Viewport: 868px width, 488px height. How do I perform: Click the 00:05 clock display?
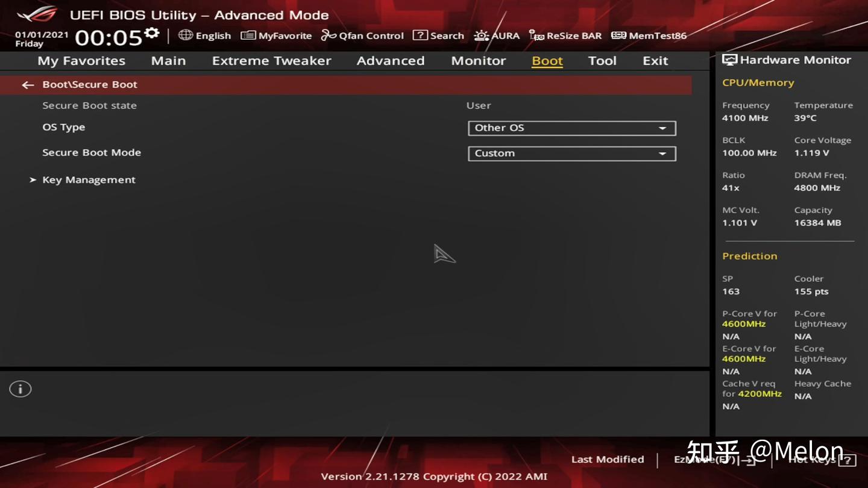pyautogui.click(x=108, y=37)
